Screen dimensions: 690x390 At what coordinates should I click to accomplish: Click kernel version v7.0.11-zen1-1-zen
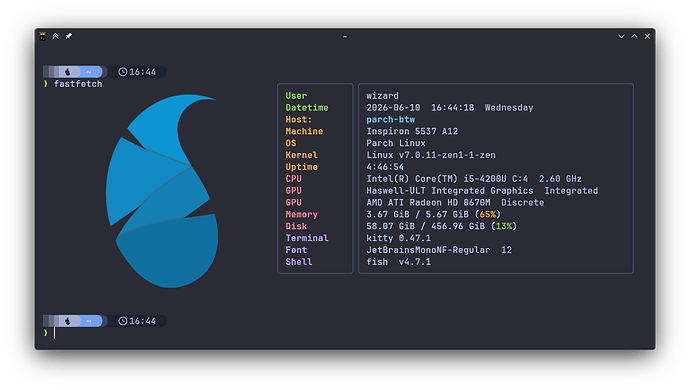coord(447,155)
